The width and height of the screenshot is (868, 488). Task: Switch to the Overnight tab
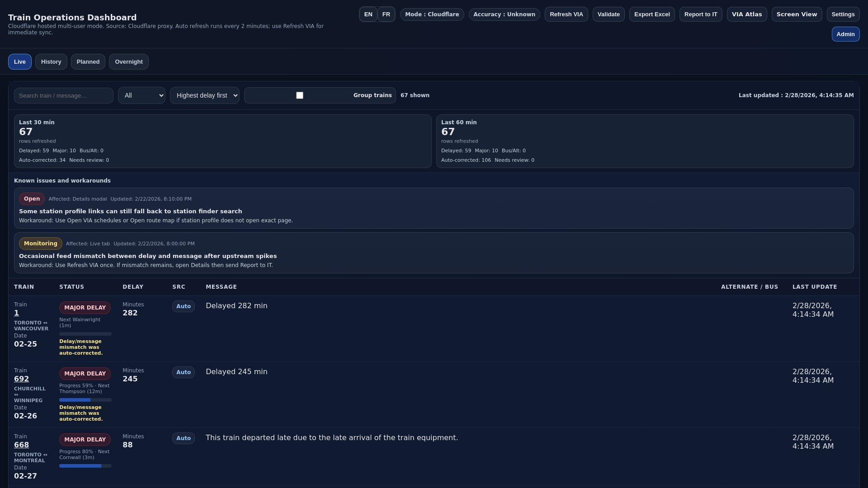129,62
